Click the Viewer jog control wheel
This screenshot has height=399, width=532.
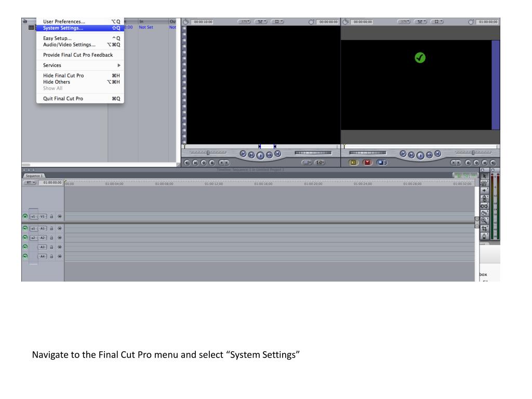(313, 153)
